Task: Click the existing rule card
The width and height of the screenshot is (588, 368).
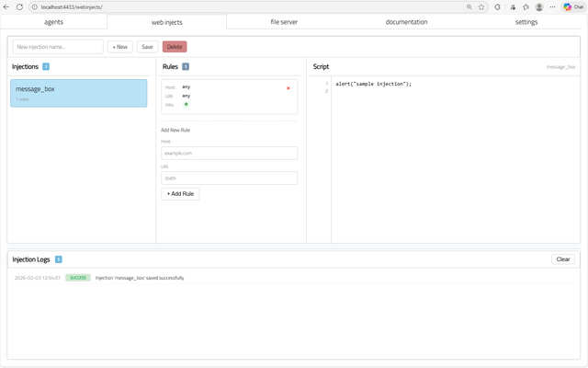Action: pyautogui.click(x=229, y=97)
